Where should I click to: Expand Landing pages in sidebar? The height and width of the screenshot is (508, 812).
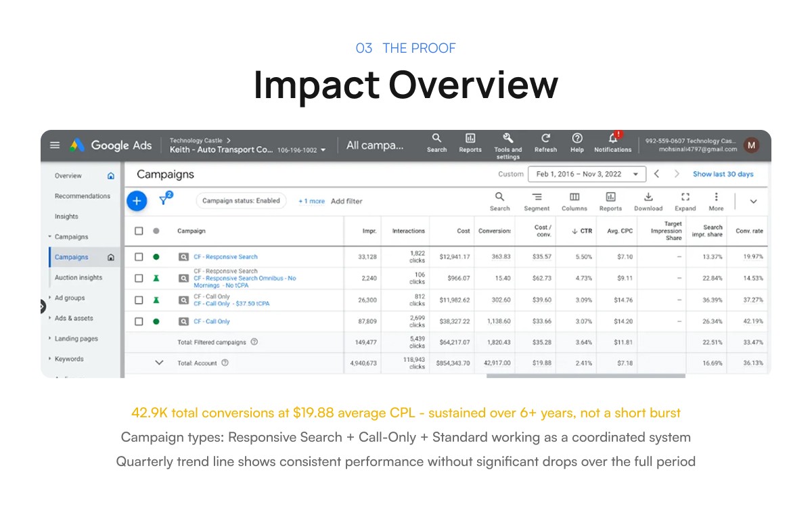point(50,338)
